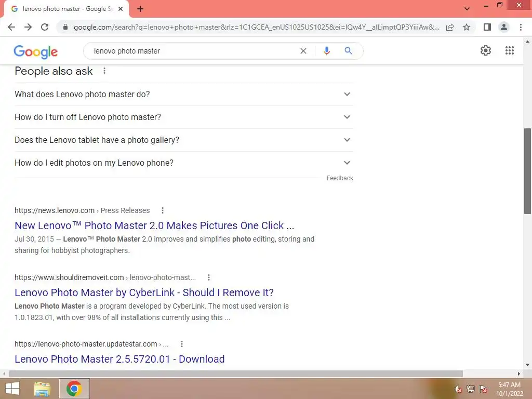The width and height of the screenshot is (532, 399).
Task: Open "Lenovo Photo Master by CyberLink - Should I Remove It?"
Action: coord(144,292)
